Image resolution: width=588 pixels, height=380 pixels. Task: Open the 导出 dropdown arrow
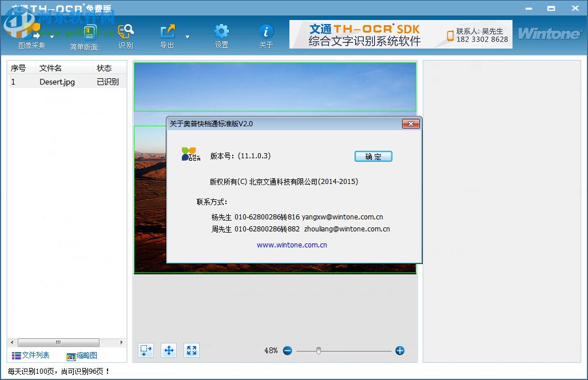click(x=187, y=37)
